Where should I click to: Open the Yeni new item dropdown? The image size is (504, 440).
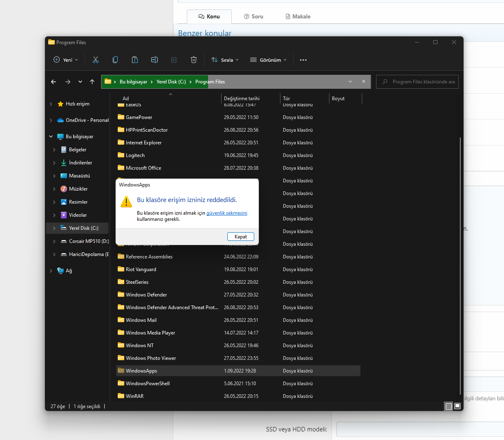(65, 60)
